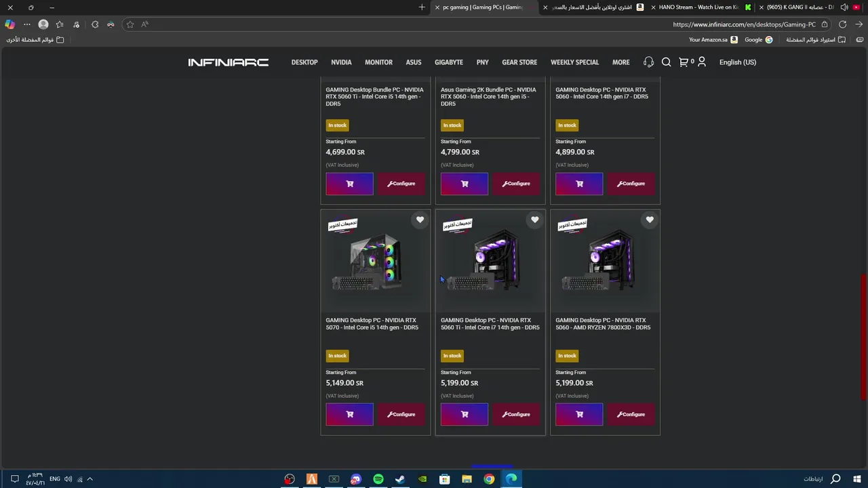Open RTX 5060 AMD RYZEN 7800X3D title link

(x=603, y=324)
